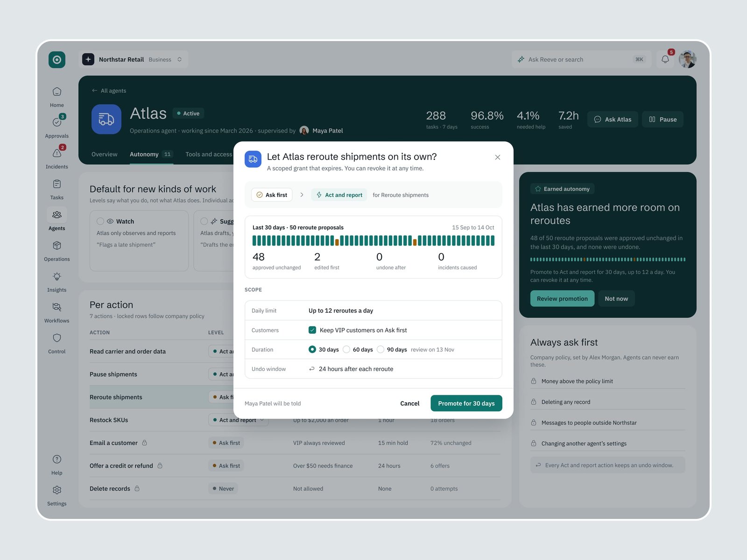Click the Atlas truck agent icon
Screen dimensions: 747x560
[x=106, y=119]
